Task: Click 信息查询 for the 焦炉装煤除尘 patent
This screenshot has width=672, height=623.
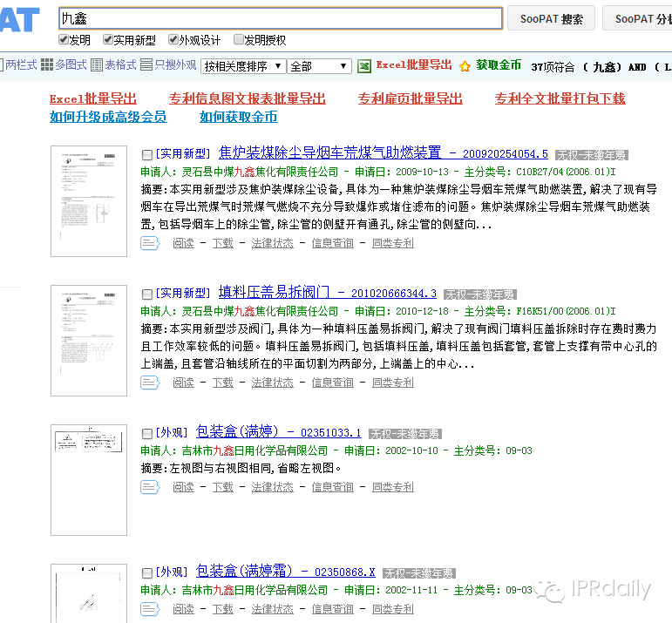Action: coord(333,243)
